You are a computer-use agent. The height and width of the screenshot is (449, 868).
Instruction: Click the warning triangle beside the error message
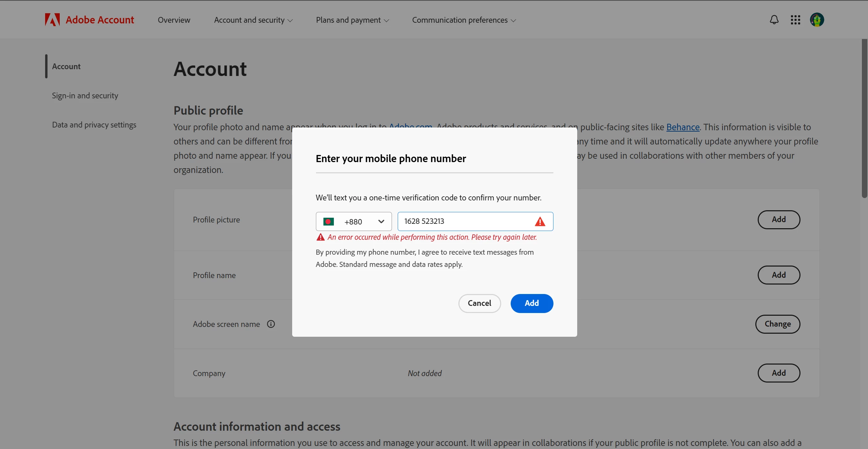click(x=320, y=237)
